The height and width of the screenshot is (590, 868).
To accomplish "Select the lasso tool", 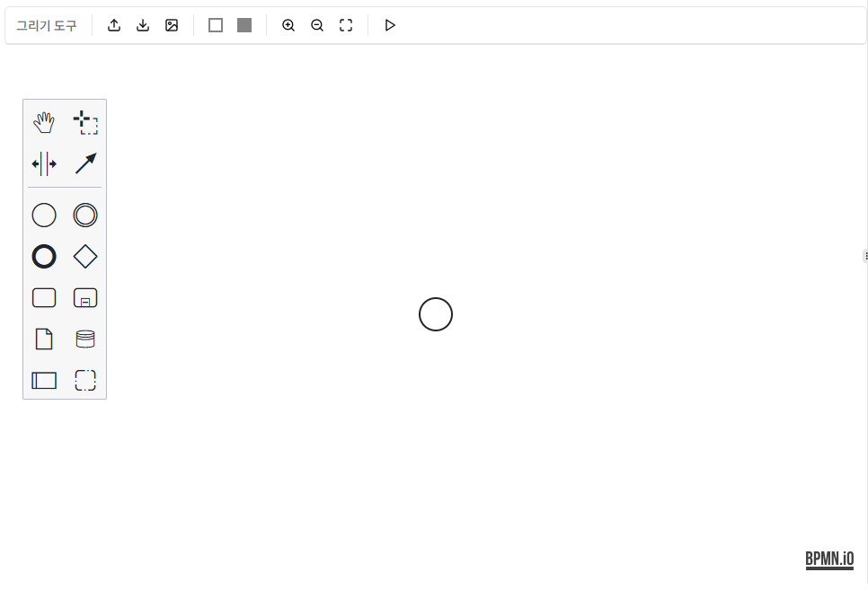I will click(x=85, y=123).
